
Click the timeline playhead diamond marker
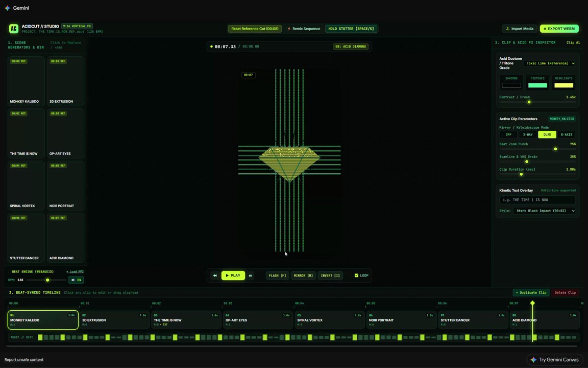click(x=532, y=303)
